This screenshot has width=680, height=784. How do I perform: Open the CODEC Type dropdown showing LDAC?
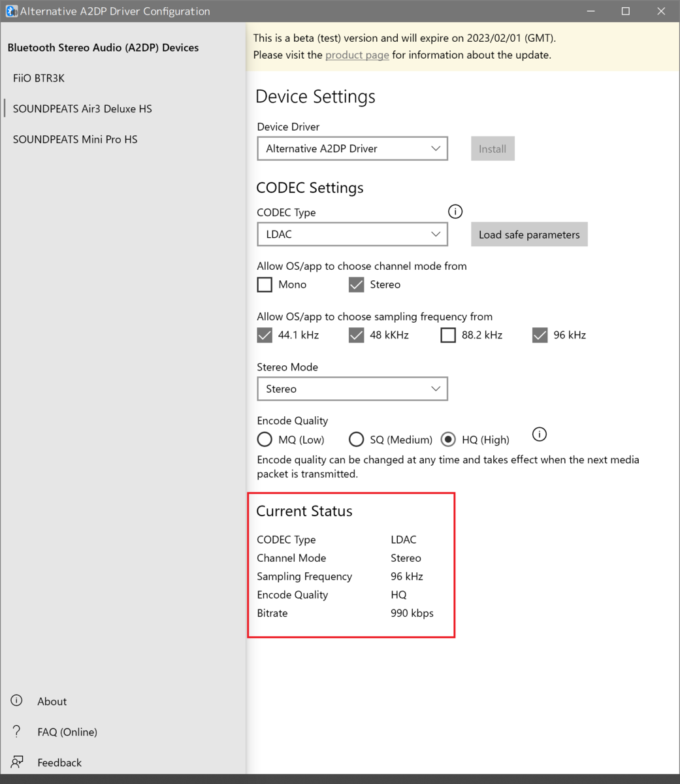pos(352,234)
